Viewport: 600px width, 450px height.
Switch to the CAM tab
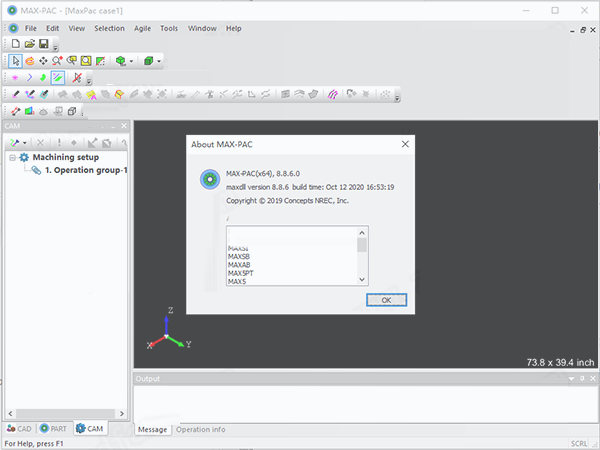90,429
